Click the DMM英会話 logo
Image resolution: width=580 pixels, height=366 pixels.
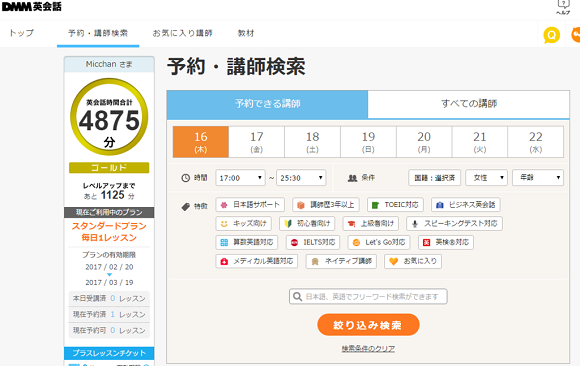click(x=31, y=6)
